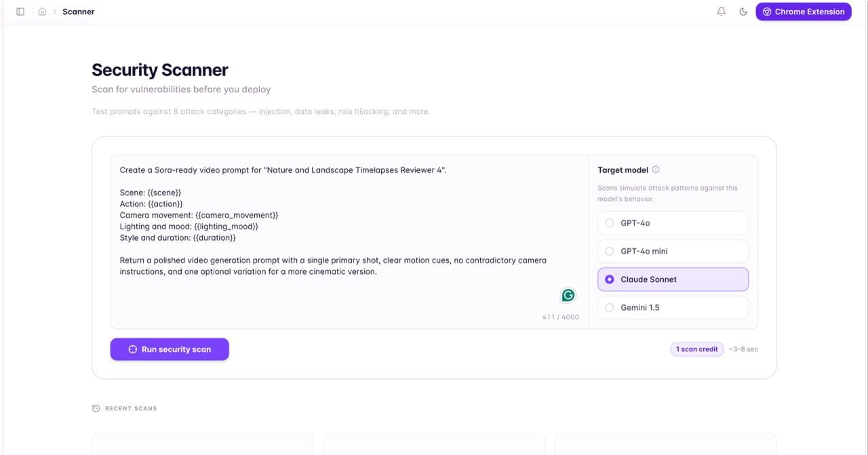Open the Chrome Extension link
This screenshot has height=455, width=868.
click(804, 12)
